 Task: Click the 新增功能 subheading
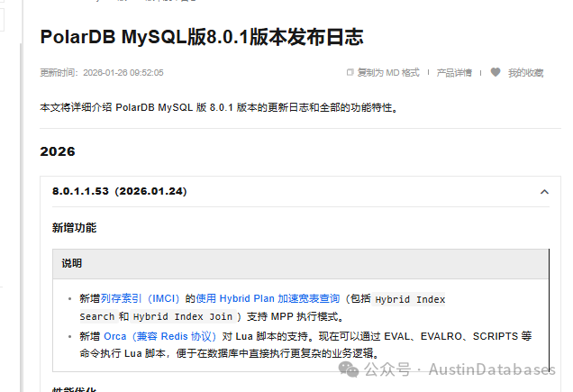[74, 227]
